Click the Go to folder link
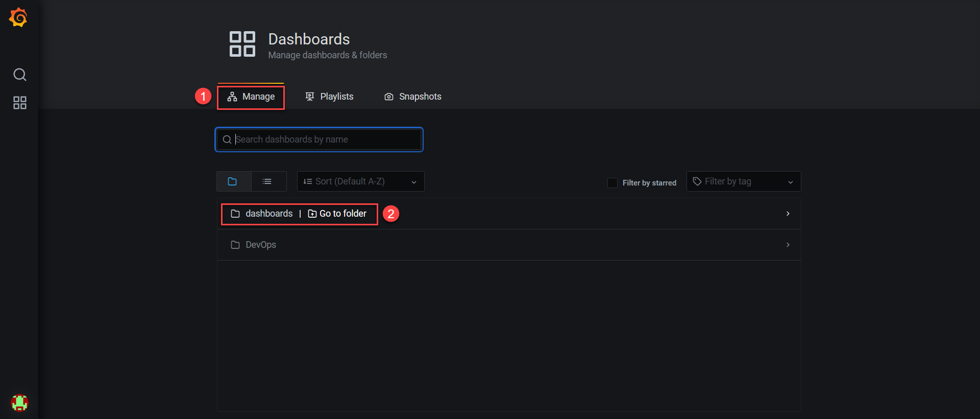Image resolution: width=980 pixels, height=419 pixels. pyautogui.click(x=337, y=214)
